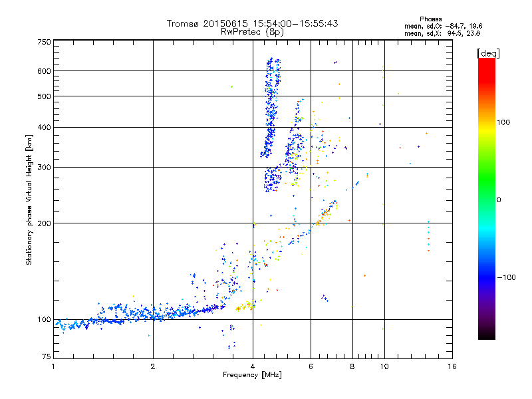The image size is (532, 399).
Task: Click the colorbar tick label '100'
Action: tap(503, 122)
